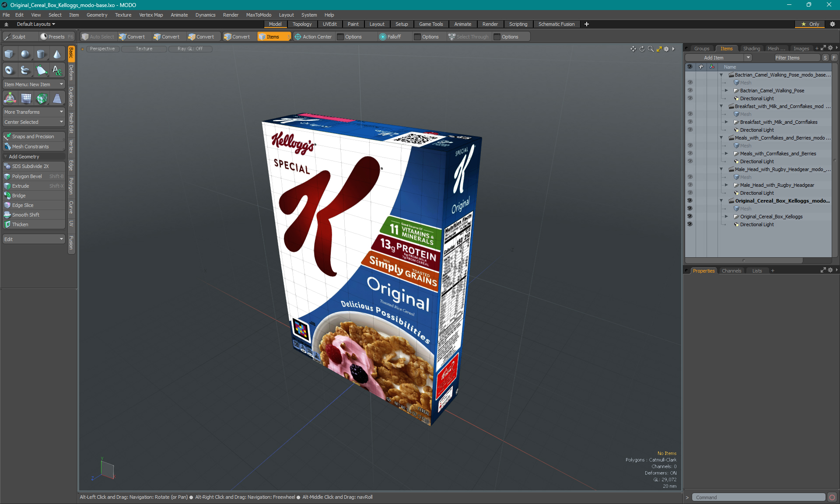Open viewport settings gear icon
The image size is (840, 504).
point(666,49)
